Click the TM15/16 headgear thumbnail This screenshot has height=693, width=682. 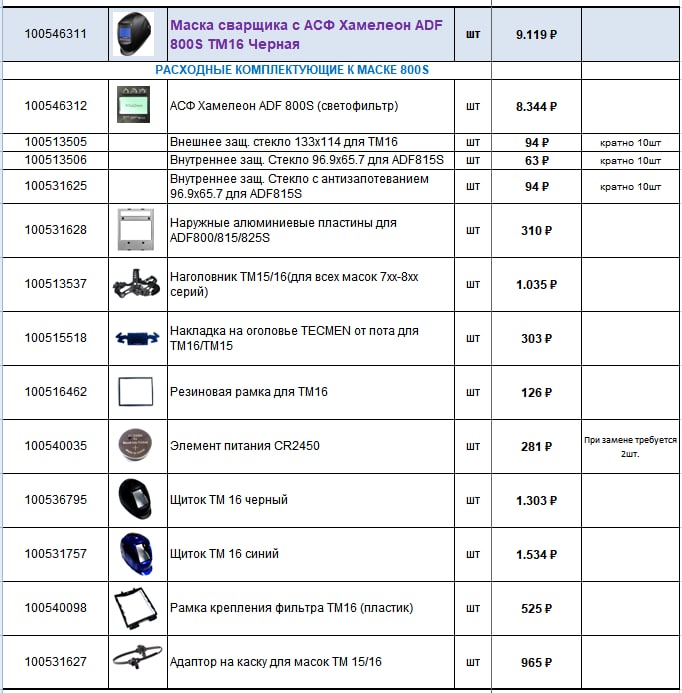coord(136,283)
